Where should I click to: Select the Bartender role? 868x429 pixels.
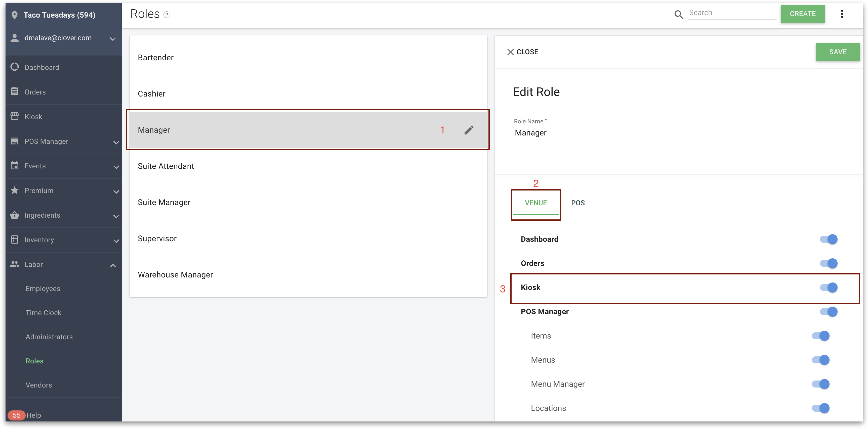click(308, 58)
